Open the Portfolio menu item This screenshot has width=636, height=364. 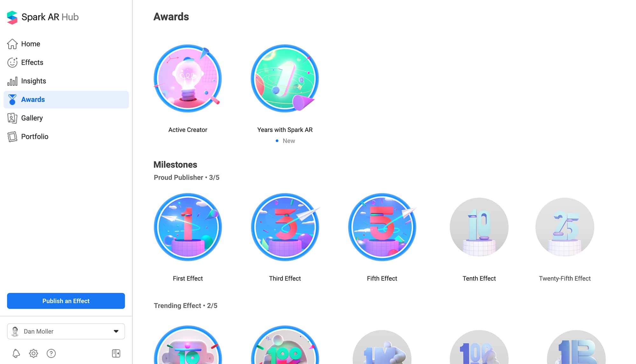(x=35, y=136)
